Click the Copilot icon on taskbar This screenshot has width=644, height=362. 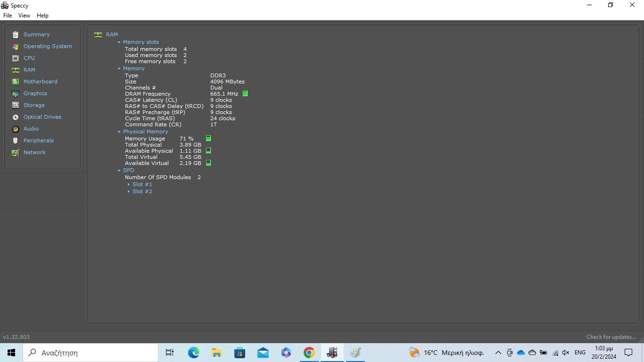286,353
